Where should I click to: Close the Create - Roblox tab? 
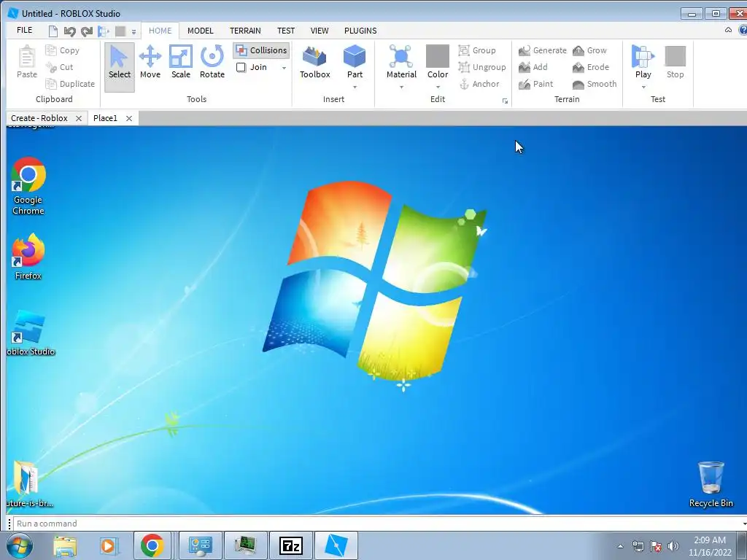79,118
